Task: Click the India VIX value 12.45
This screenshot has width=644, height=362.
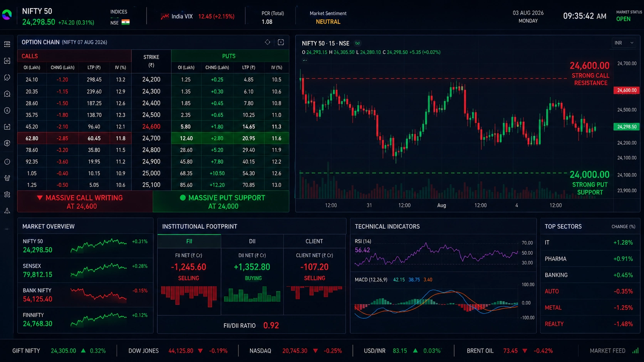Action: [x=205, y=17]
